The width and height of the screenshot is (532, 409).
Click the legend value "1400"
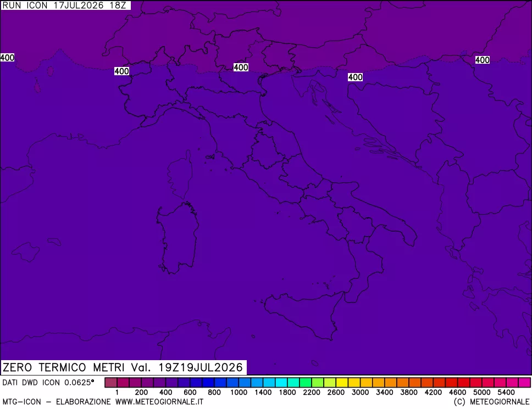pyautogui.click(x=263, y=393)
